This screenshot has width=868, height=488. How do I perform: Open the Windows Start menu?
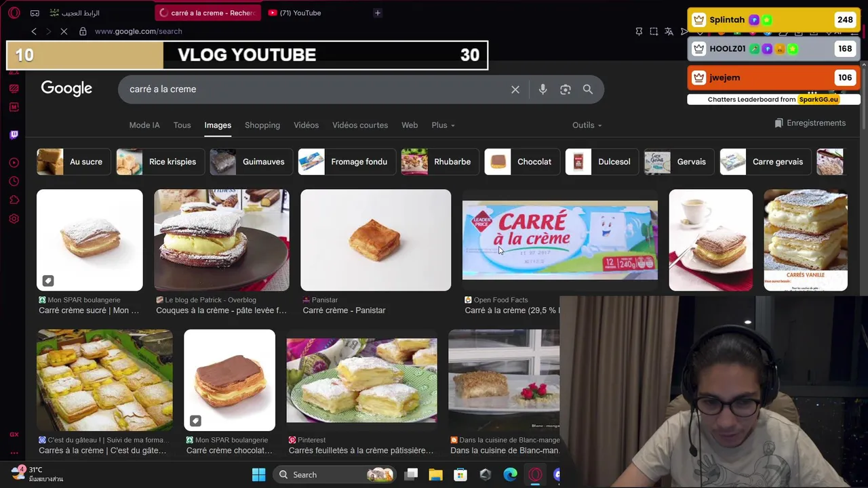coord(259,474)
